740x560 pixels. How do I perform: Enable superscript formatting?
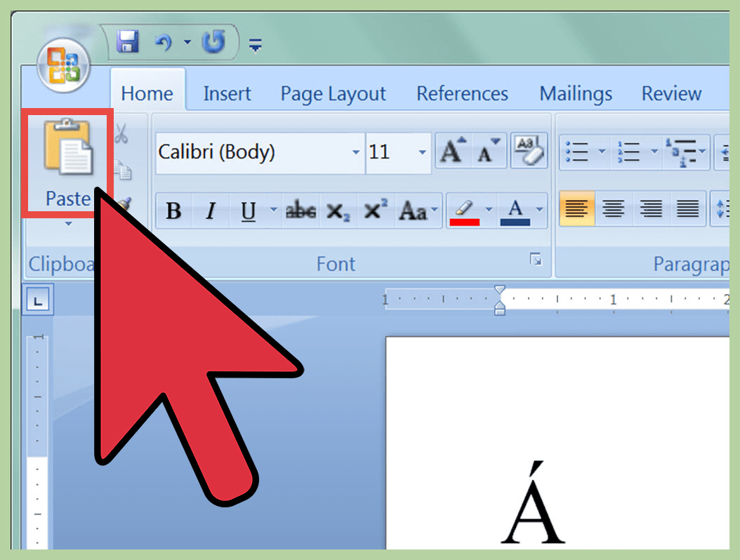tap(376, 208)
